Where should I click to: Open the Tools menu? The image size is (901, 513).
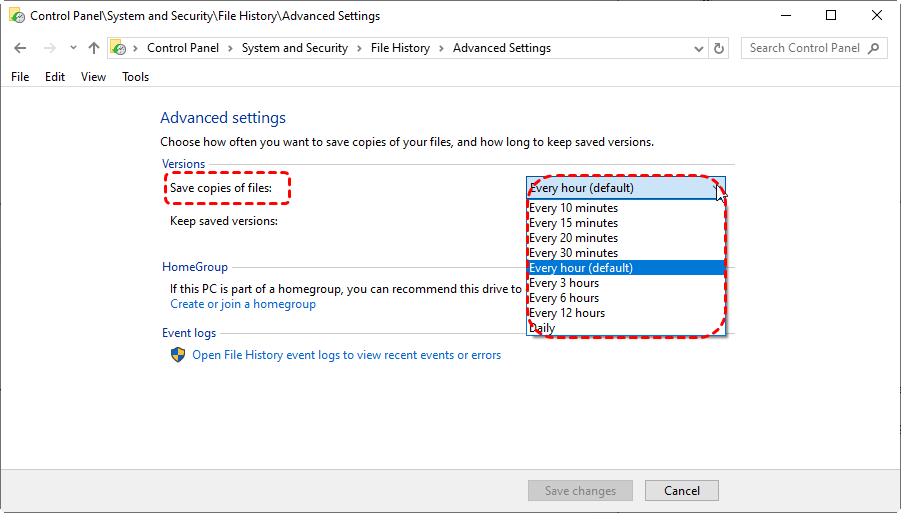pos(135,77)
